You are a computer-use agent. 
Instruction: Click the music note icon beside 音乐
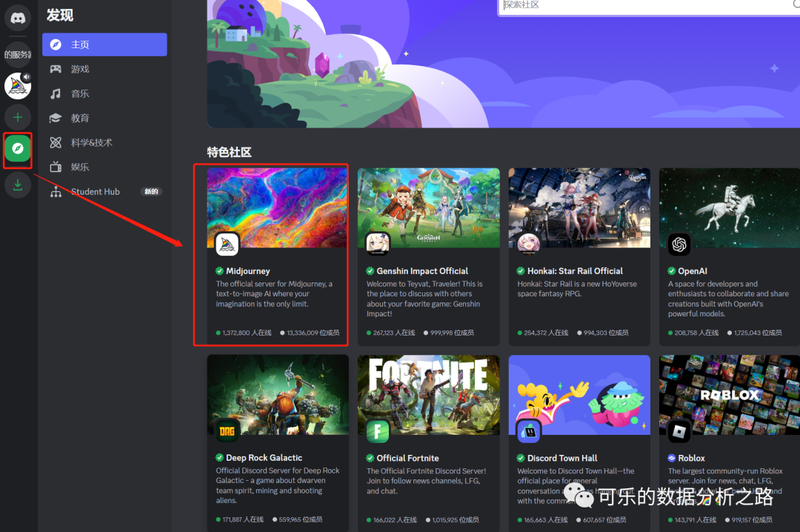pyautogui.click(x=56, y=93)
